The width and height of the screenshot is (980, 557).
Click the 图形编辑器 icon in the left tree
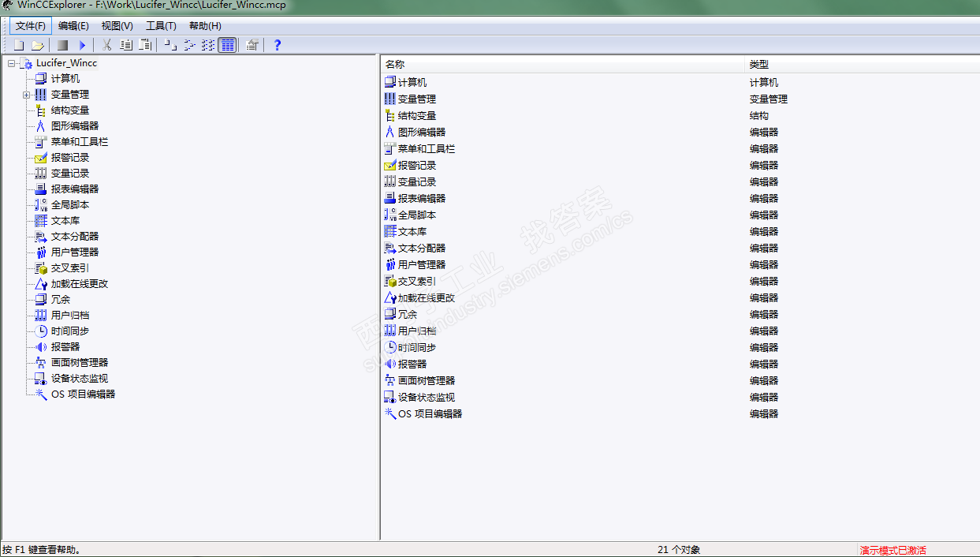pyautogui.click(x=41, y=126)
